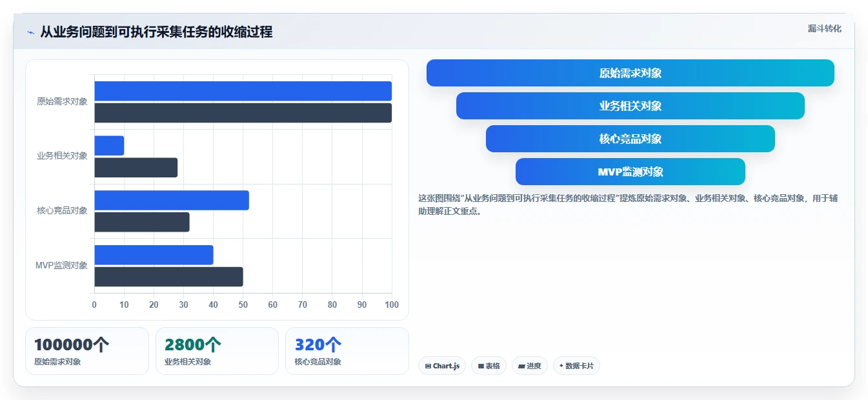
Task: Select the 原始需求对象 funnel stage
Action: [x=630, y=73]
